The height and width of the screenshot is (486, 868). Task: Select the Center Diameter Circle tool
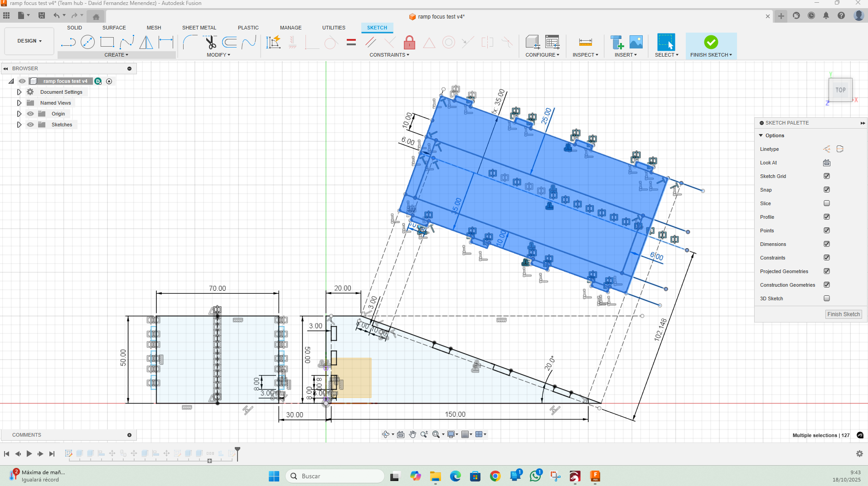[87, 43]
